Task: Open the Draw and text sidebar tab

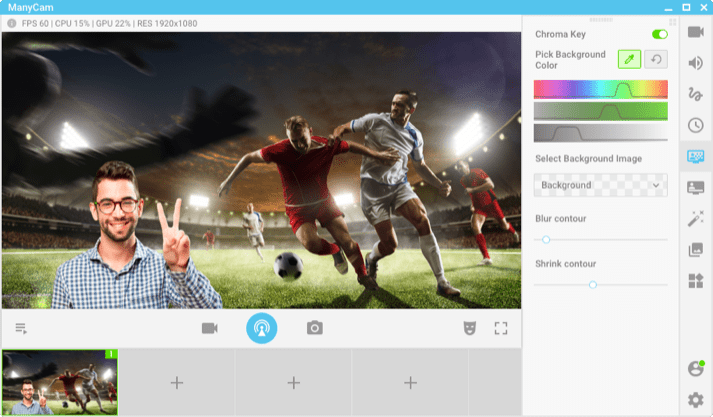Action: (696, 94)
